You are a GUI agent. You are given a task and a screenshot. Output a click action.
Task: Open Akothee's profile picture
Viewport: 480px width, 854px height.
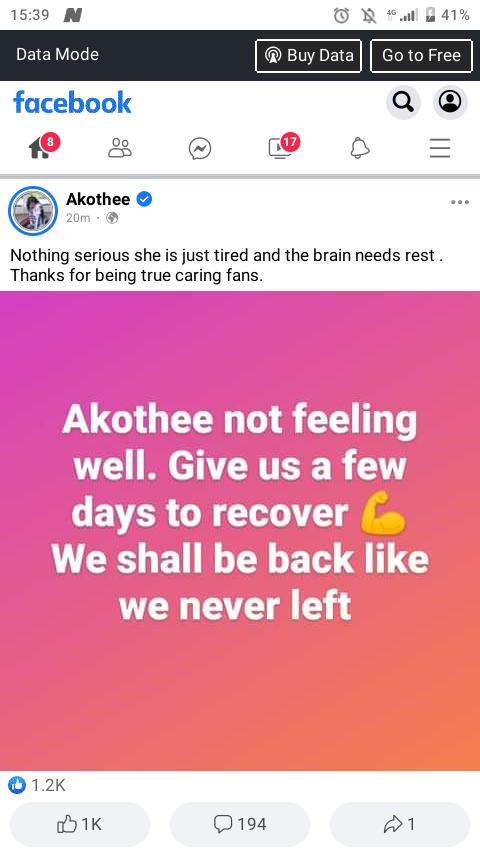(33, 211)
